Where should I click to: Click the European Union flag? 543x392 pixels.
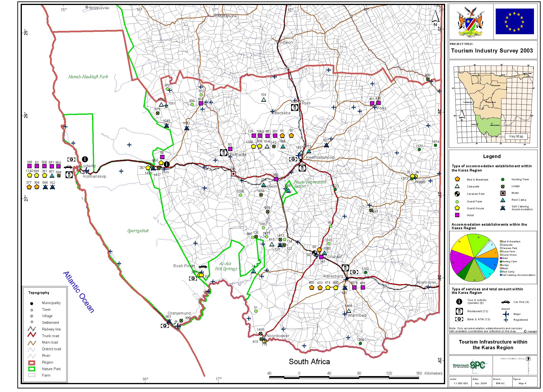pos(514,22)
